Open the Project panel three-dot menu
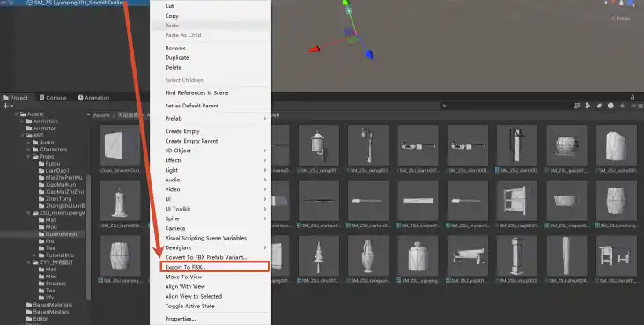The width and height of the screenshot is (644, 325). point(640,97)
